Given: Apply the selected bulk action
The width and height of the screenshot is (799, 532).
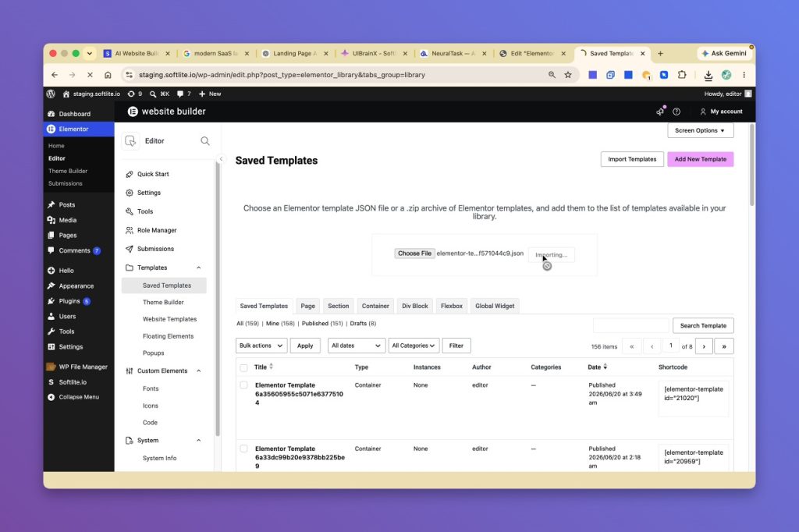Looking at the screenshot, I should [x=305, y=346].
